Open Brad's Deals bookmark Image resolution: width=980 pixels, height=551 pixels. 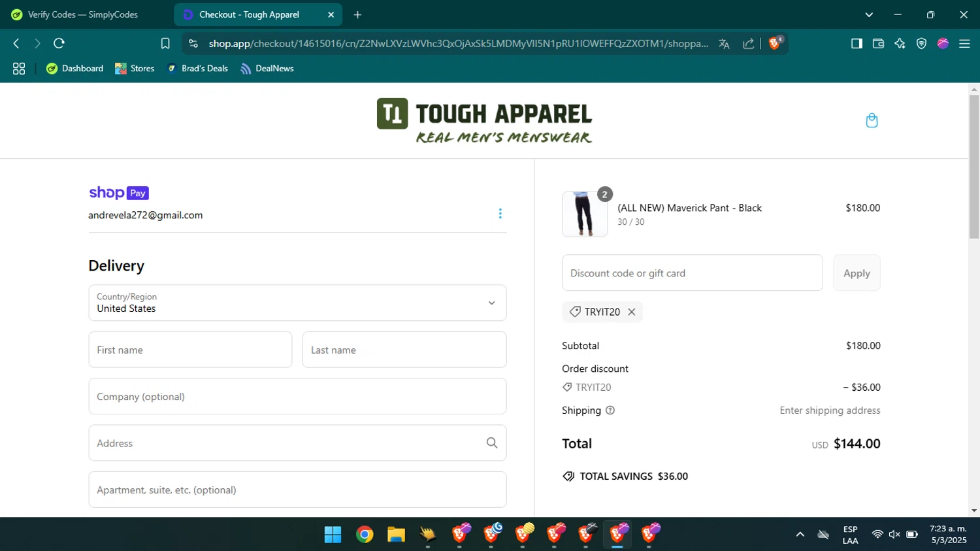197,69
